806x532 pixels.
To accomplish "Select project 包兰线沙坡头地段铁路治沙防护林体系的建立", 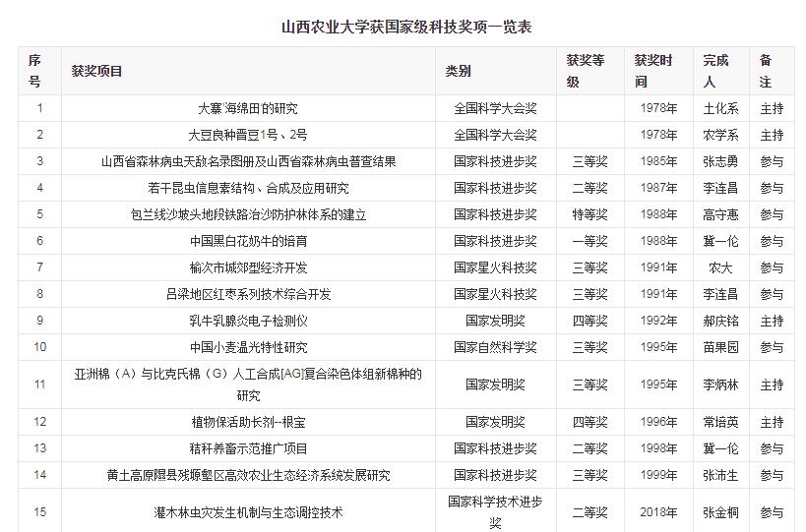I will pos(248,214).
